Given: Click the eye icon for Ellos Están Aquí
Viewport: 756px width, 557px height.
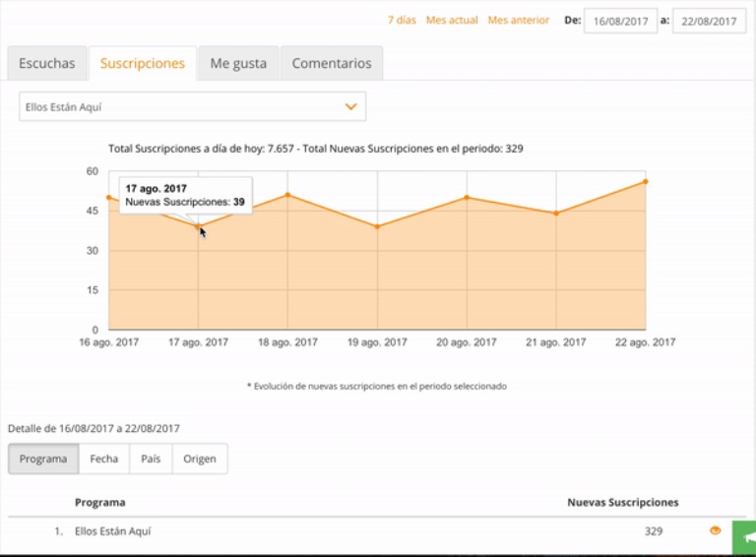Looking at the screenshot, I should [715, 530].
